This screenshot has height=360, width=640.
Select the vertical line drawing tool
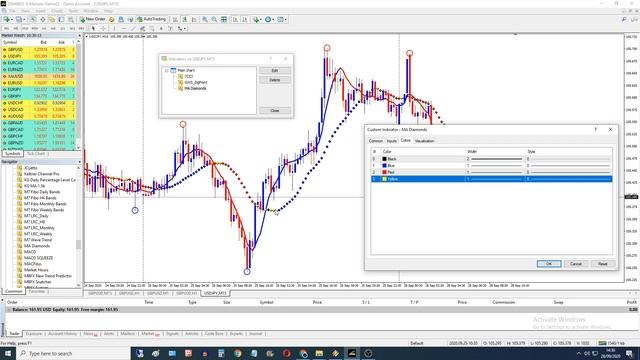(x=114, y=29)
